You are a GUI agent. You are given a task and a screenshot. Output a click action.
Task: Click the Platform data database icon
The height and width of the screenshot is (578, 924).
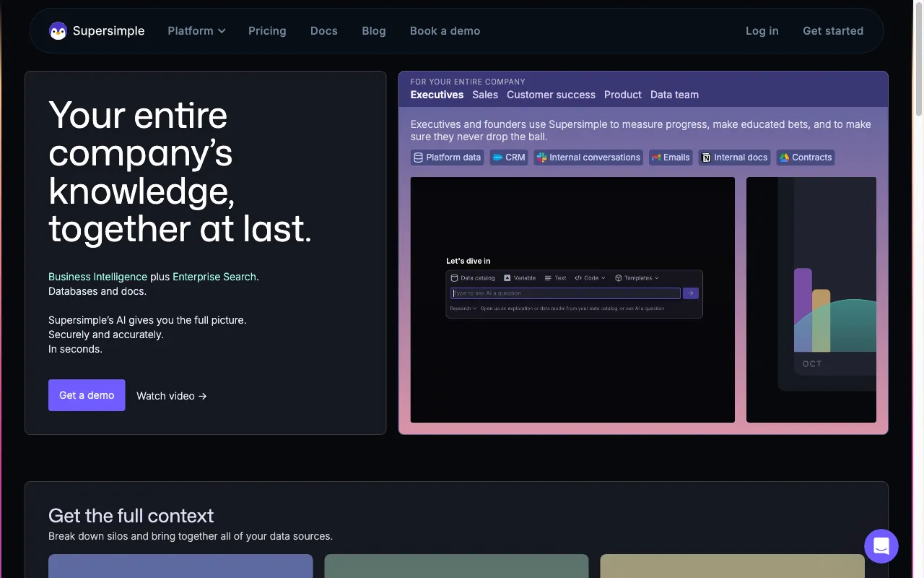418,158
